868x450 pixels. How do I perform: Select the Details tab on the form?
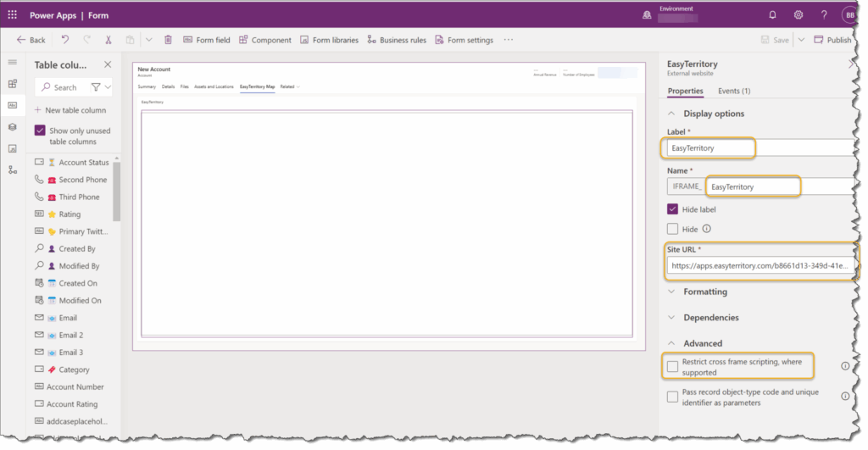click(x=169, y=86)
